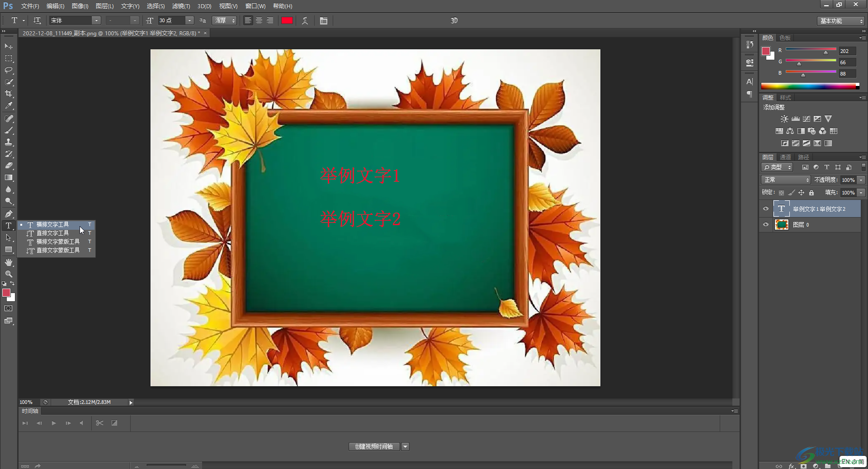
Task: Select the Blur tool
Action: (x=9, y=189)
